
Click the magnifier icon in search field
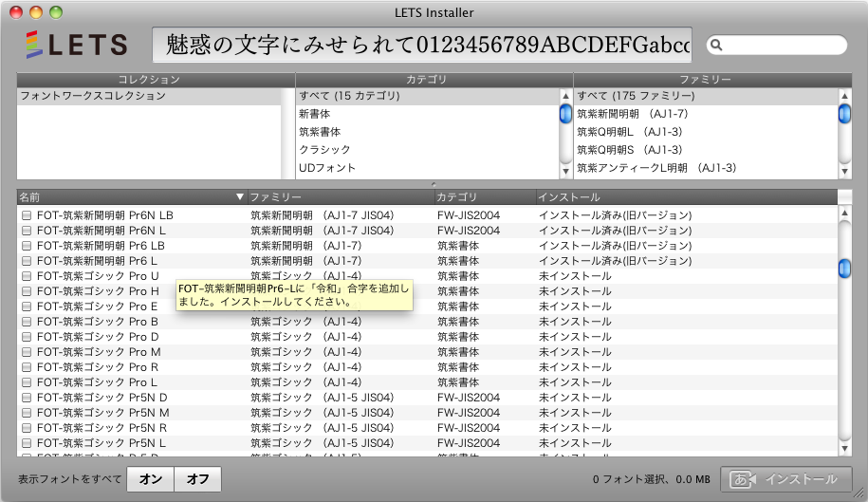pyautogui.click(x=716, y=45)
